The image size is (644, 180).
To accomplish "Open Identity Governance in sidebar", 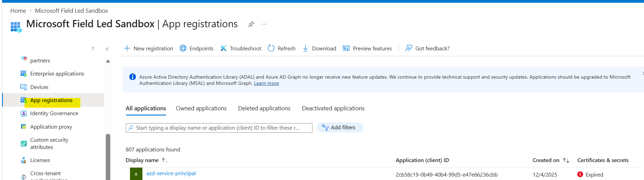I will tap(54, 113).
